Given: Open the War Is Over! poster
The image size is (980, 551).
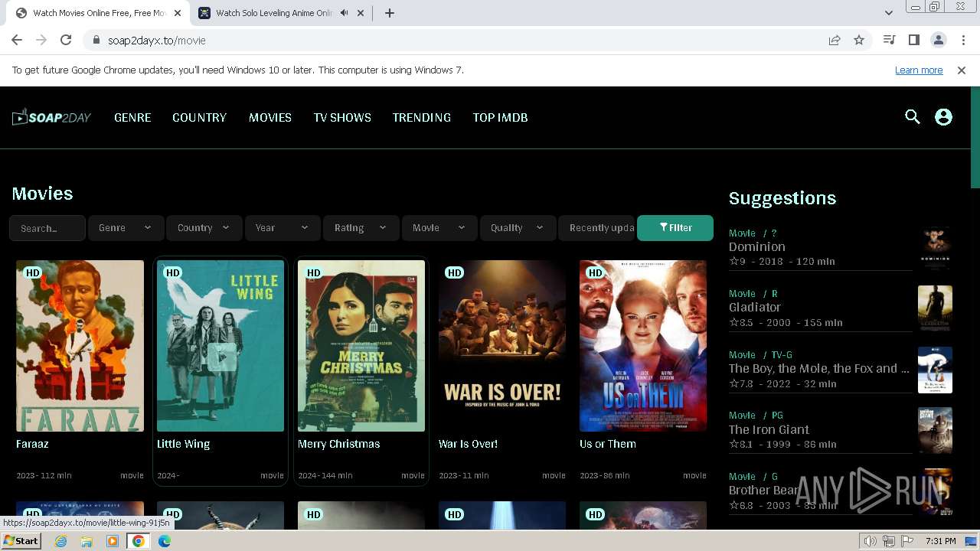Looking at the screenshot, I should tap(502, 346).
